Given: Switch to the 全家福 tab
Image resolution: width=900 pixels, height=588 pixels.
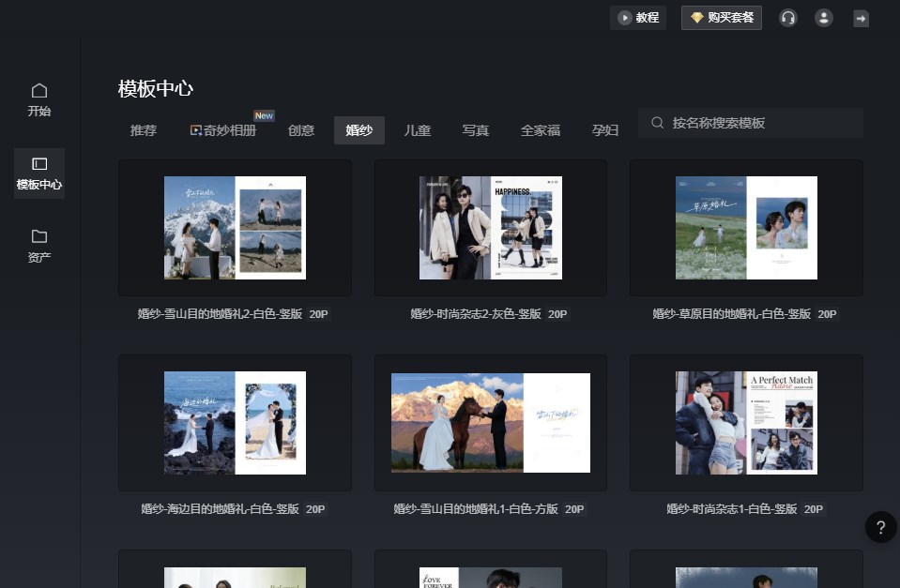Looking at the screenshot, I should pos(541,130).
